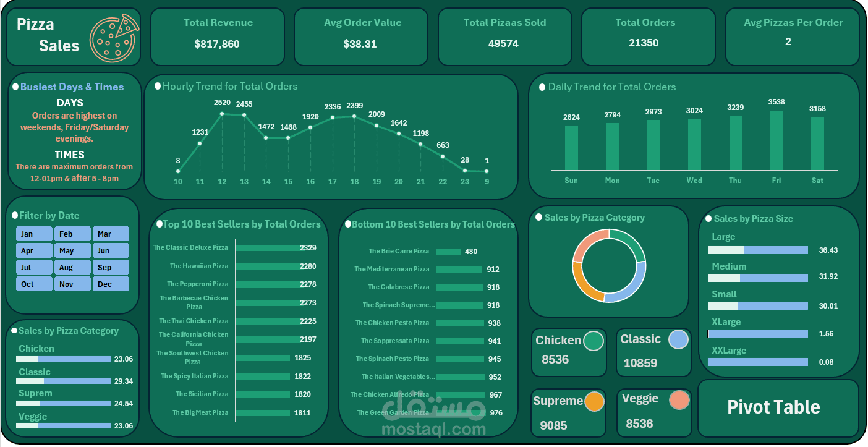This screenshot has height=447, width=868.
Task: Select the Avg Order Value card
Action: [x=361, y=36]
